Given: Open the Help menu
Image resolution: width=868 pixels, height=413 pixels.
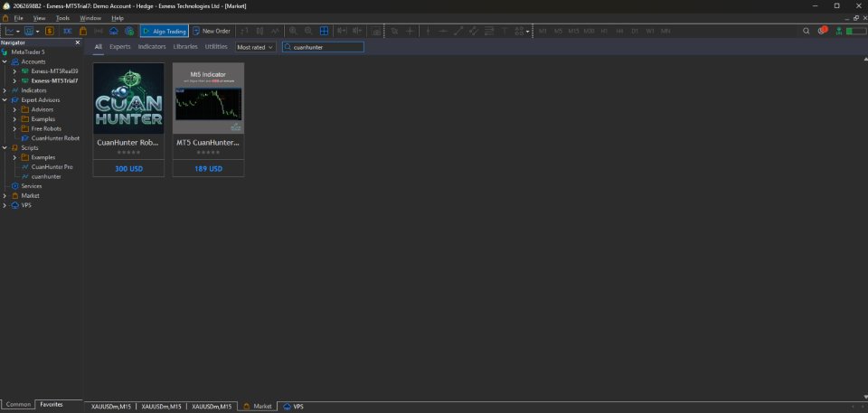Looking at the screenshot, I should pos(118,18).
